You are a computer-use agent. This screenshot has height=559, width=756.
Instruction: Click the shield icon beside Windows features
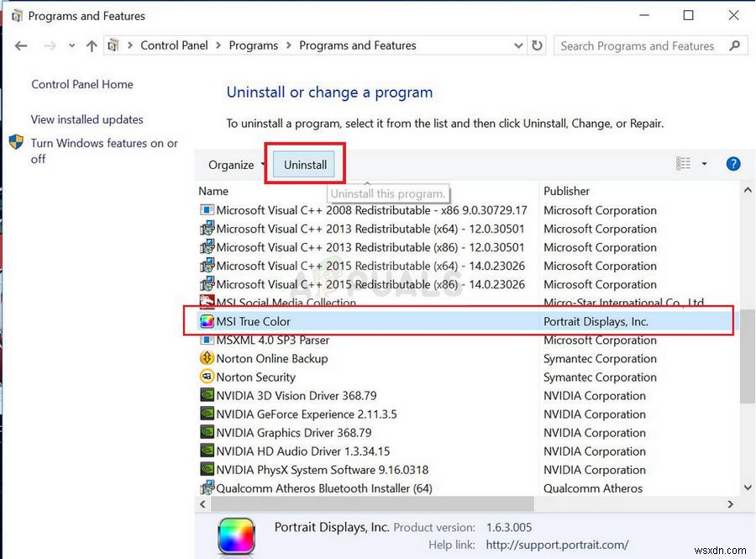(17, 142)
